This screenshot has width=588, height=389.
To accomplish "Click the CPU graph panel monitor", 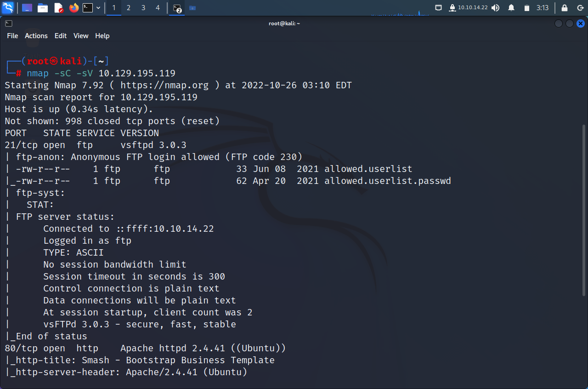I will click(x=400, y=8).
